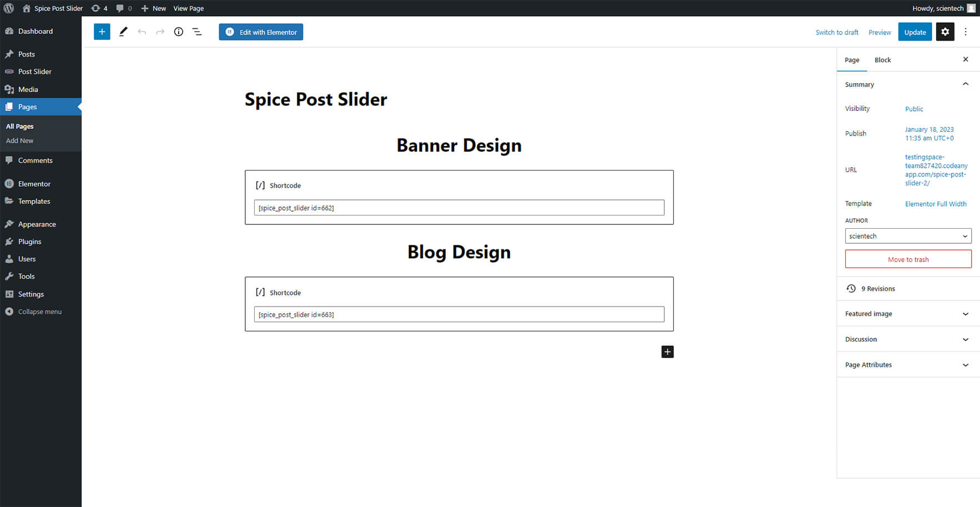The width and height of the screenshot is (980, 507).
Task: Click the Update button
Action: pos(915,32)
